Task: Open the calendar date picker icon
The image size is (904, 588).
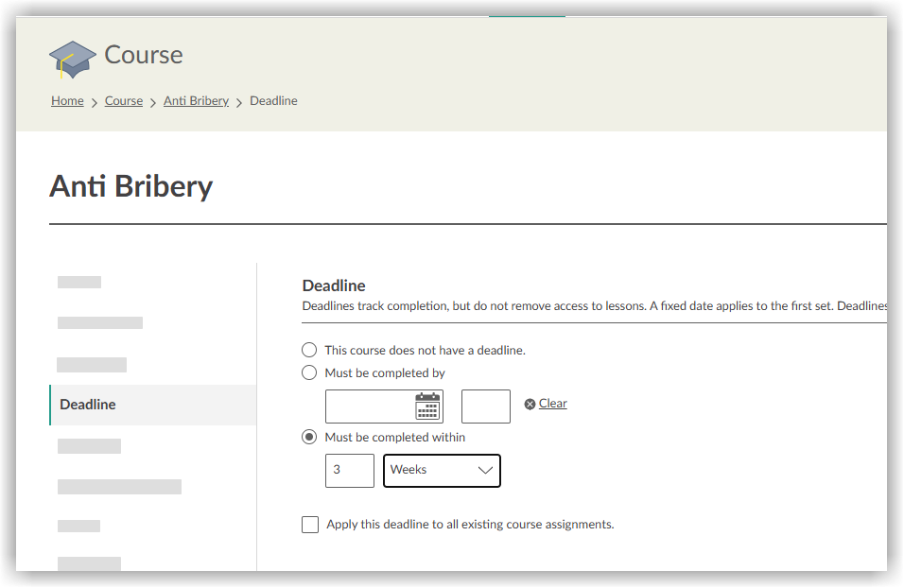Action: click(x=427, y=406)
